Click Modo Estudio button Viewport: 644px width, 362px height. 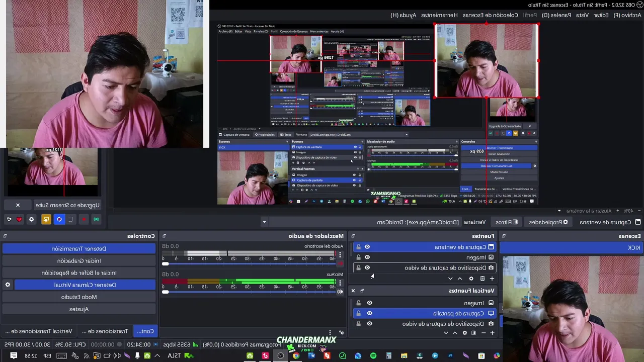coord(79,297)
